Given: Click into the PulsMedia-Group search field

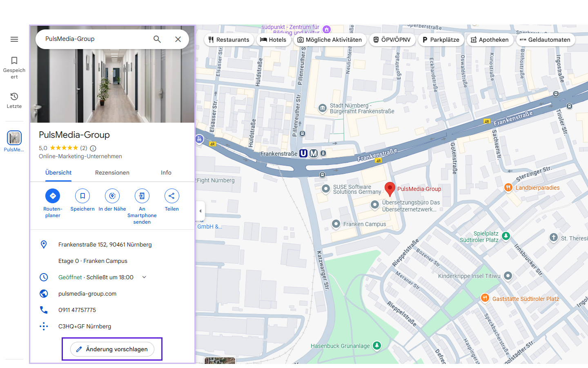Looking at the screenshot, I should pyautogui.click(x=94, y=39).
